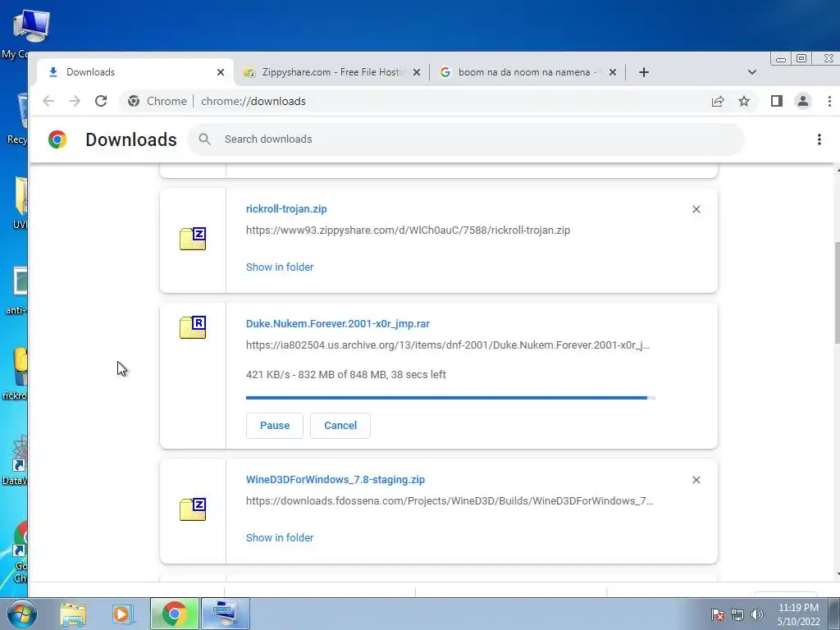Show WineD3DForWindows zip in folder
The height and width of the screenshot is (630, 840).
(280, 537)
